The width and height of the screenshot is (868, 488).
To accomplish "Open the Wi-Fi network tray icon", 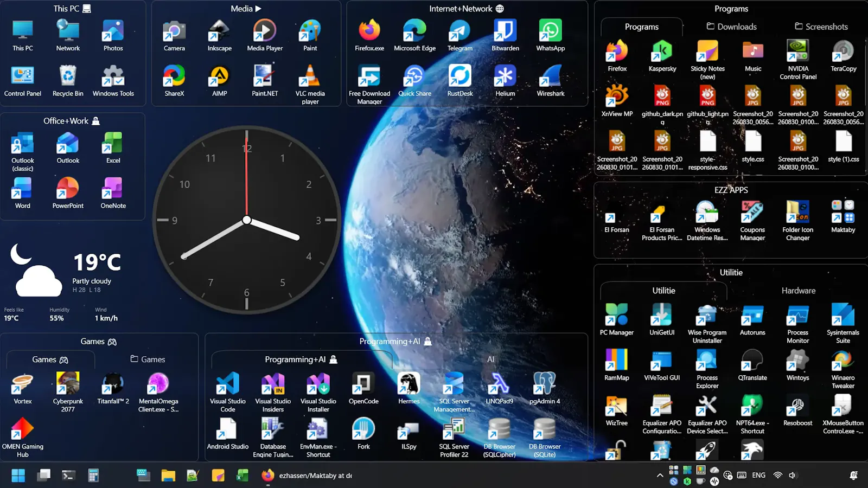I will pos(777,476).
